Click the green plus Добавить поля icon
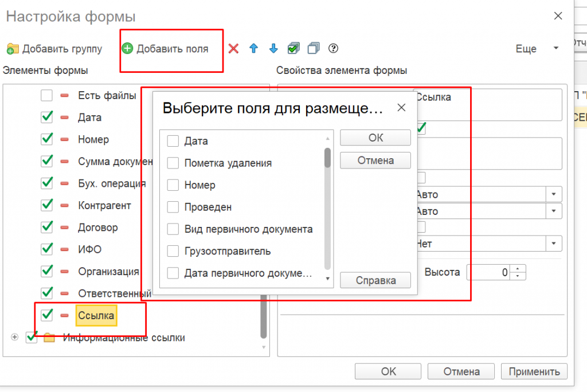587x392 pixels. [x=127, y=49]
